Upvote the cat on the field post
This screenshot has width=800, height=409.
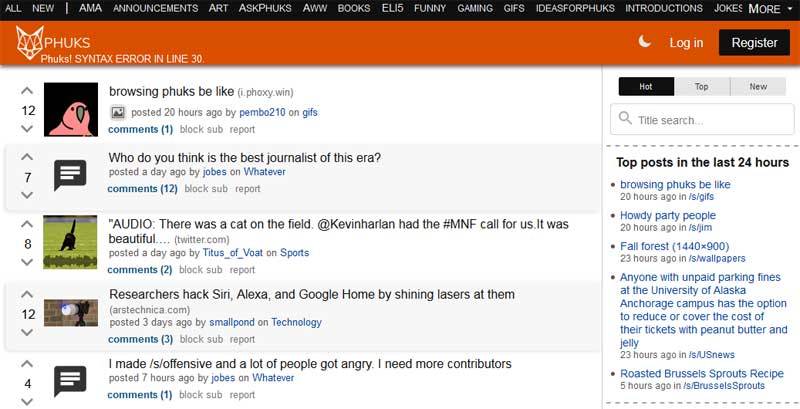pos(27,224)
